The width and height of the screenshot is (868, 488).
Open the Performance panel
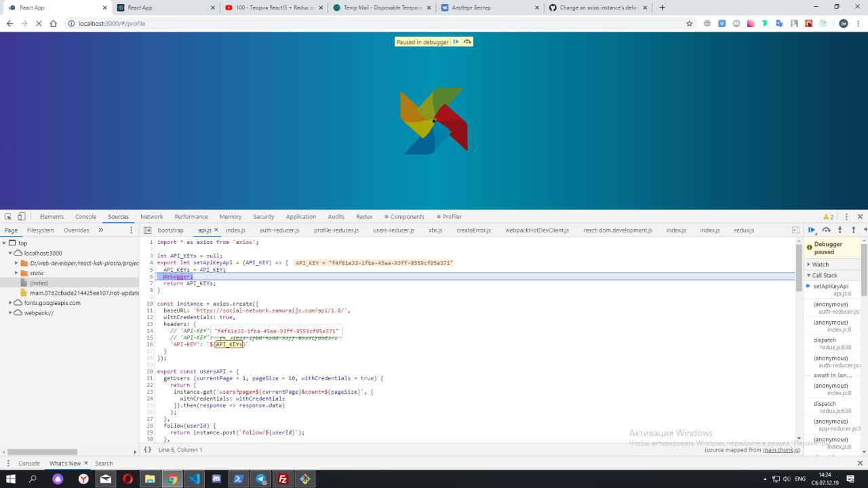191,217
